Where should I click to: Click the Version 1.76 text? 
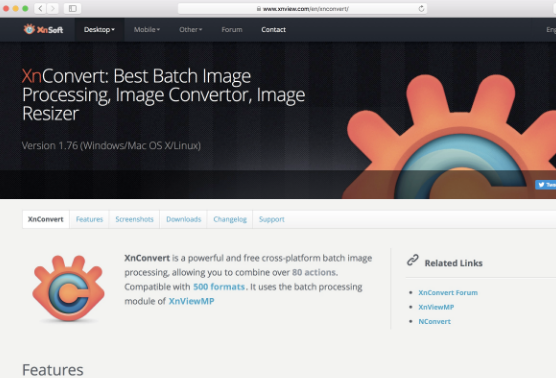[x=111, y=145]
